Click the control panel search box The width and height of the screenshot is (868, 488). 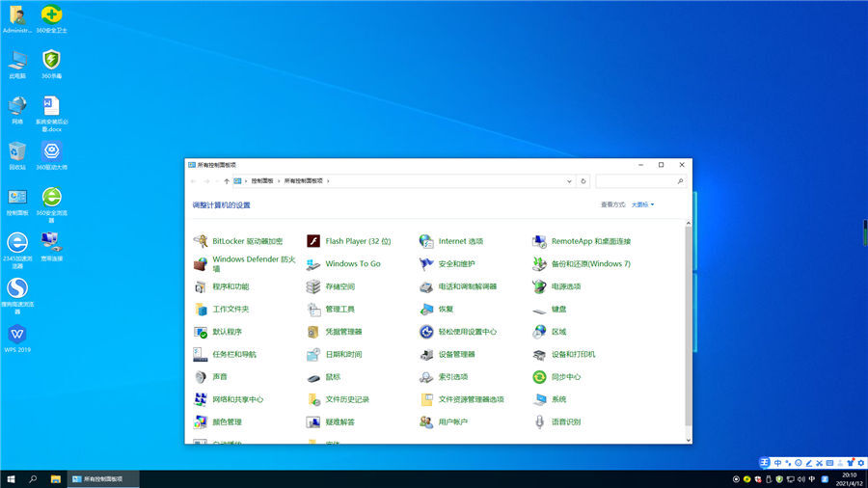coord(637,180)
